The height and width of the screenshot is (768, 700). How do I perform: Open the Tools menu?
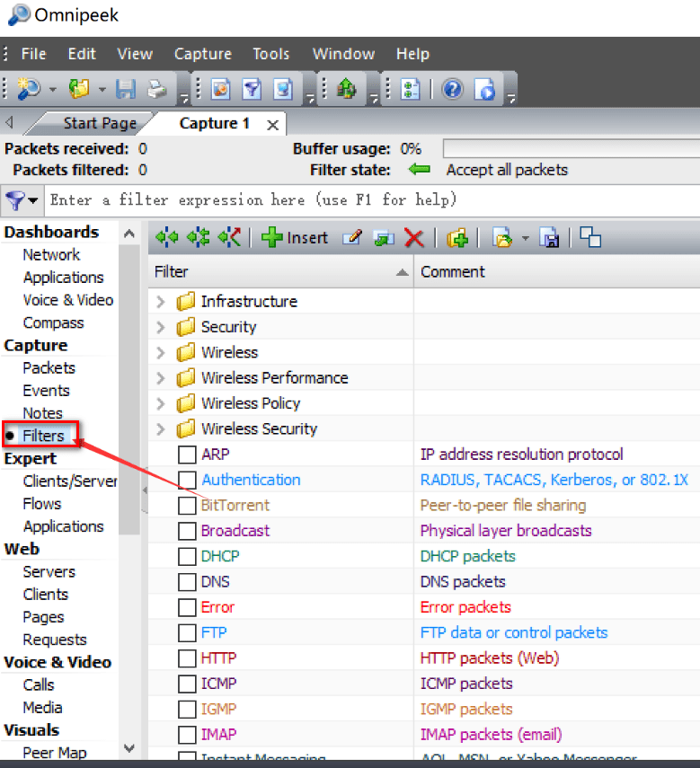point(270,54)
